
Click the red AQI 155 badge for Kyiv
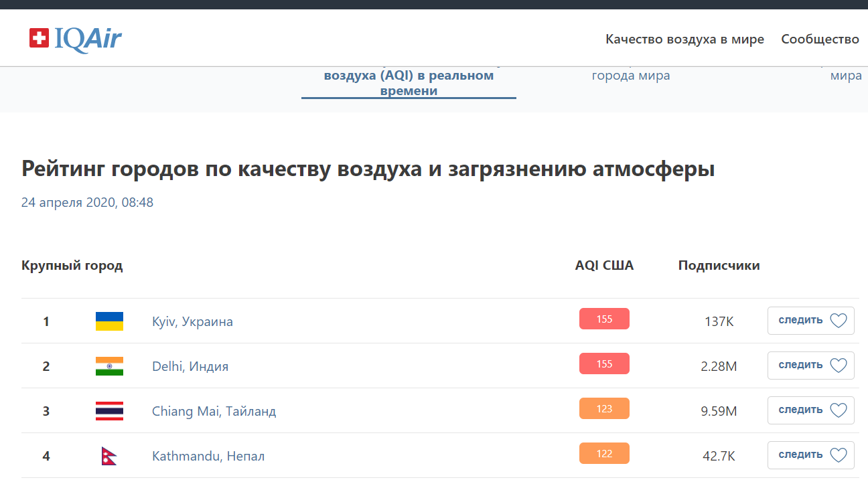[x=604, y=319]
